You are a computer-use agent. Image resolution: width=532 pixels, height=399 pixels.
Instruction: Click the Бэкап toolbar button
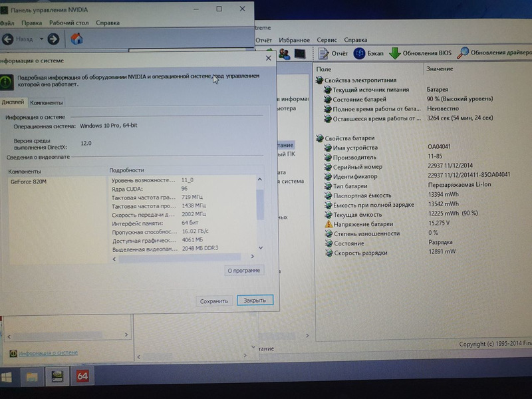368,53
